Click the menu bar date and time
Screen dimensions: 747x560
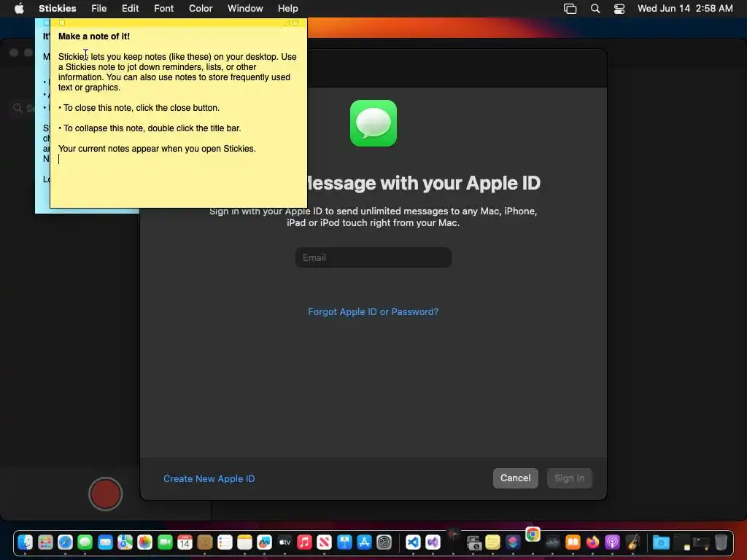(x=685, y=9)
